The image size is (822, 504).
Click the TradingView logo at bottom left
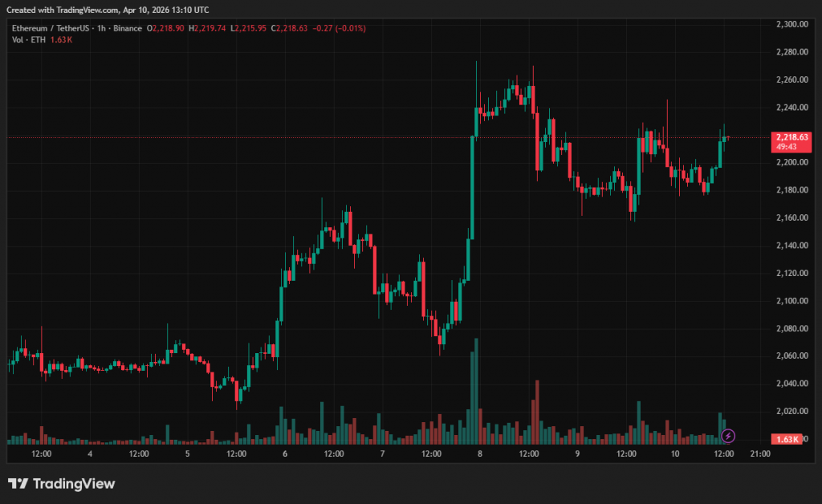[x=62, y=484]
